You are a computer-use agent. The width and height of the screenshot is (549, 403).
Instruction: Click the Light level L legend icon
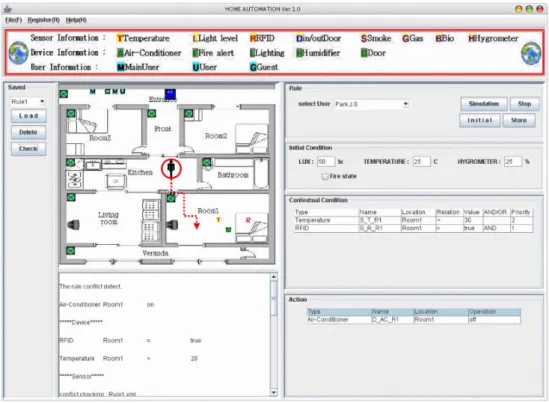point(195,39)
